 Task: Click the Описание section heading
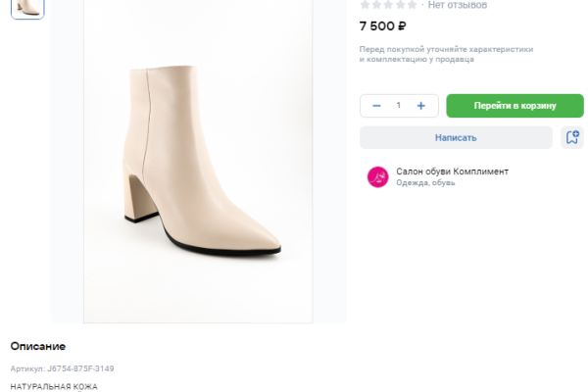(x=38, y=346)
